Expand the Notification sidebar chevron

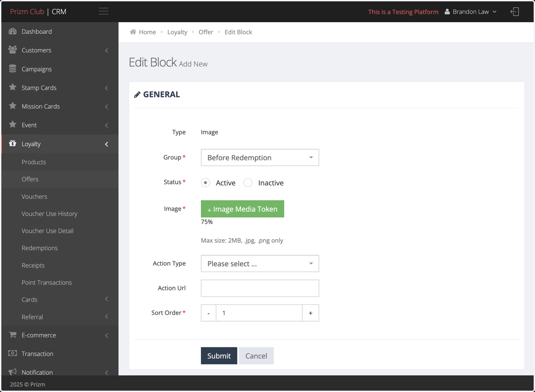coord(107,372)
